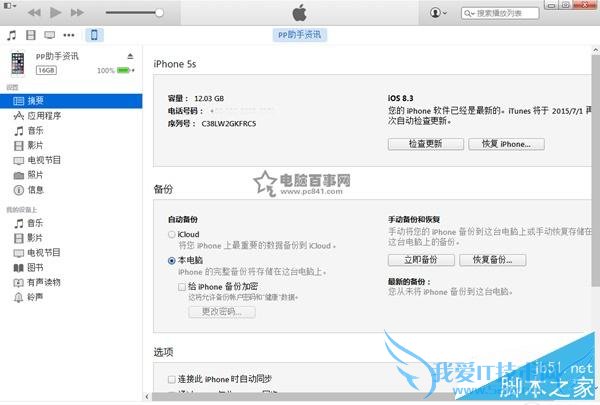Eject the PP助手资讯 device
The image size is (600, 405).
pos(130,57)
